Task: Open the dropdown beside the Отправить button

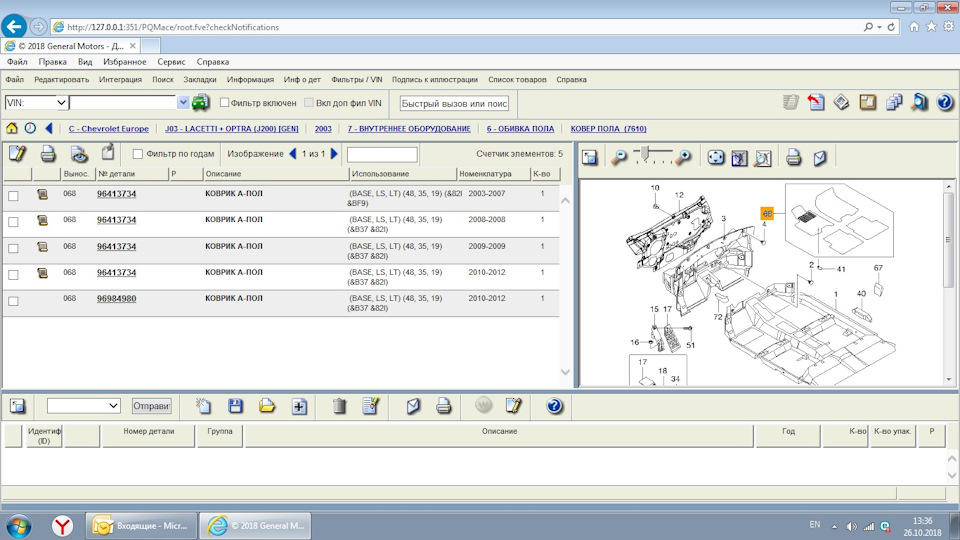Action: pos(113,405)
